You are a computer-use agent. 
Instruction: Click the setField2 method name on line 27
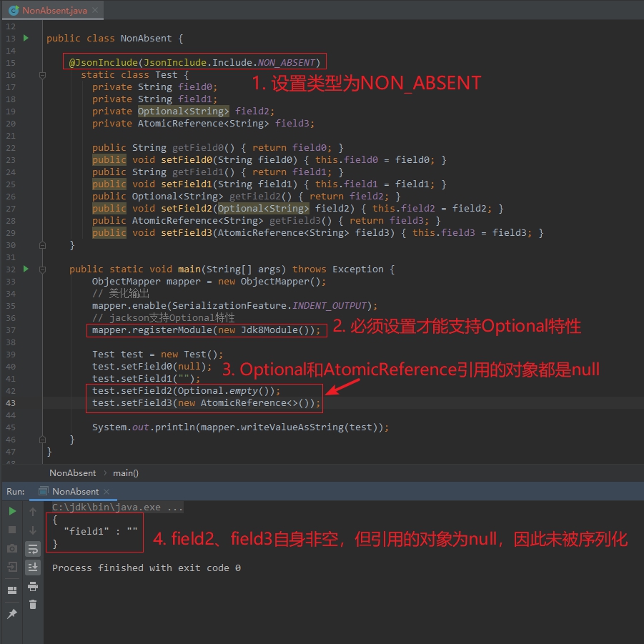pos(186,208)
